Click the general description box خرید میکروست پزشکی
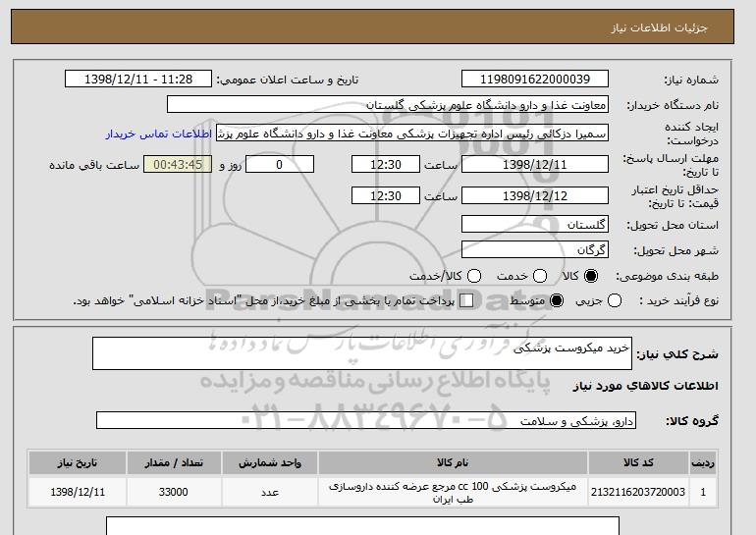This screenshot has height=535, width=756. tap(362, 353)
